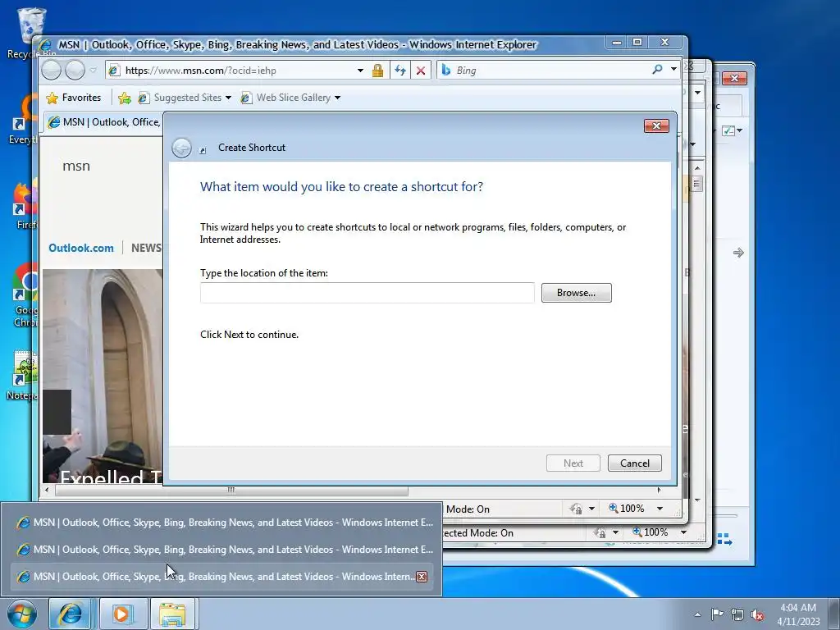Show hidden tray icons arrow
The height and width of the screenshot is (630, 840).
click(697, 614)
